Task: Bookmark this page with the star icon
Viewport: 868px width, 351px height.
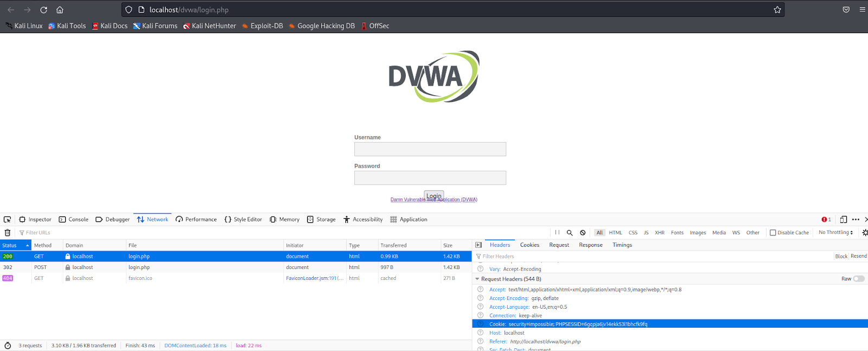Action: [777, 10]
